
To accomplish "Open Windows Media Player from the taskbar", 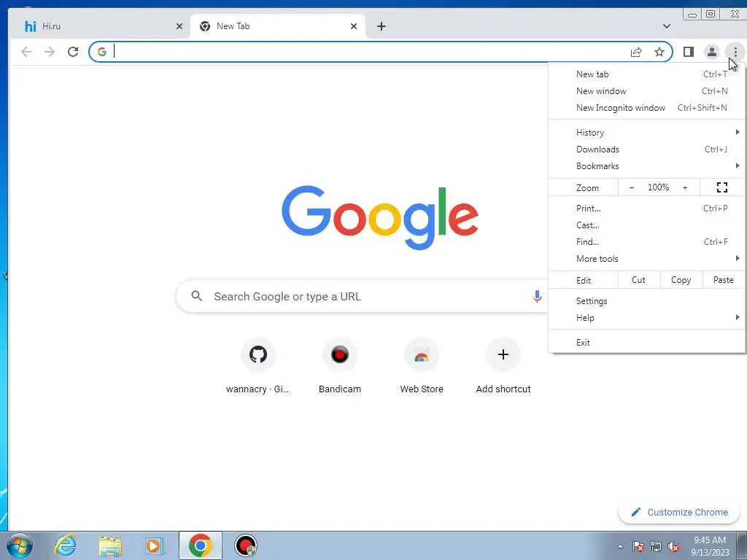I will pyautogui.click(x=155, y=545).
